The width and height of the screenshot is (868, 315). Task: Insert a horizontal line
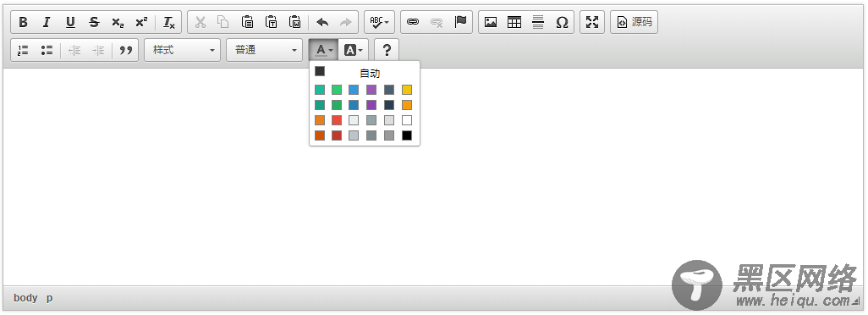pyautogui.click(x=538, y=22)
